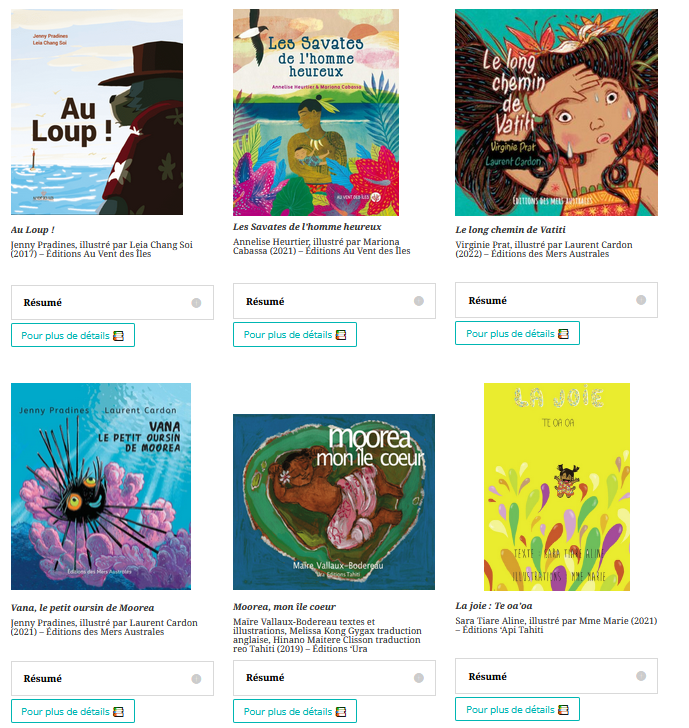Screen dimensions: 689x728
Task: Open 'Pour plus de détails' for Le long chemin de Vatiti
Action: click(517, 333)
